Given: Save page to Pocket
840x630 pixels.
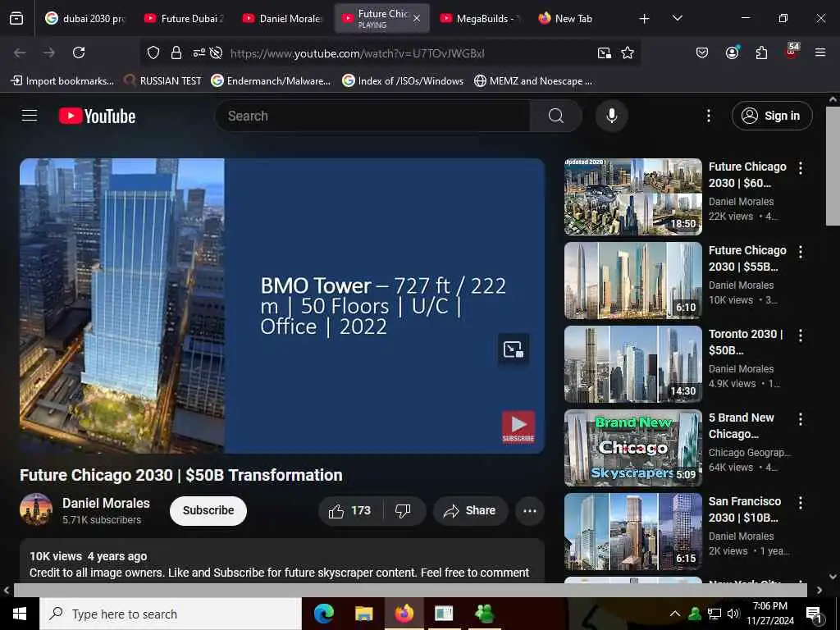Looking at the screenshot, I should [702, 52].
